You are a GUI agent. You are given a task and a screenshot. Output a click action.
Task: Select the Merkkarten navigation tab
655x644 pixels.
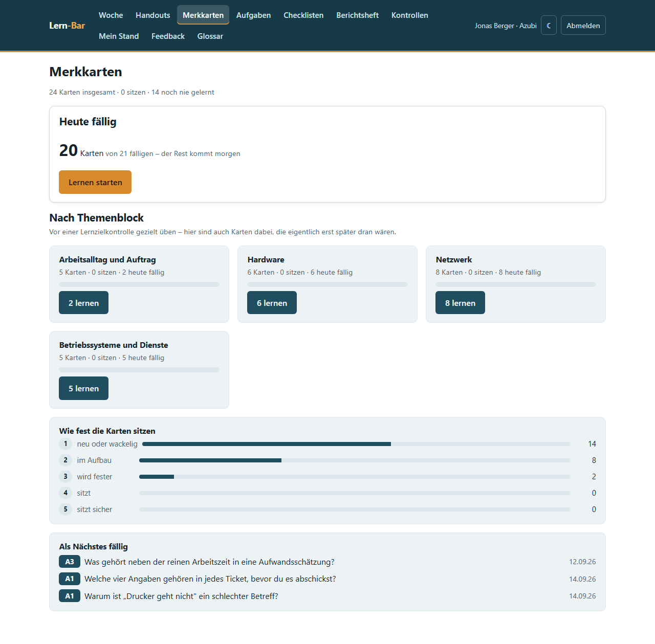(203, 15)
